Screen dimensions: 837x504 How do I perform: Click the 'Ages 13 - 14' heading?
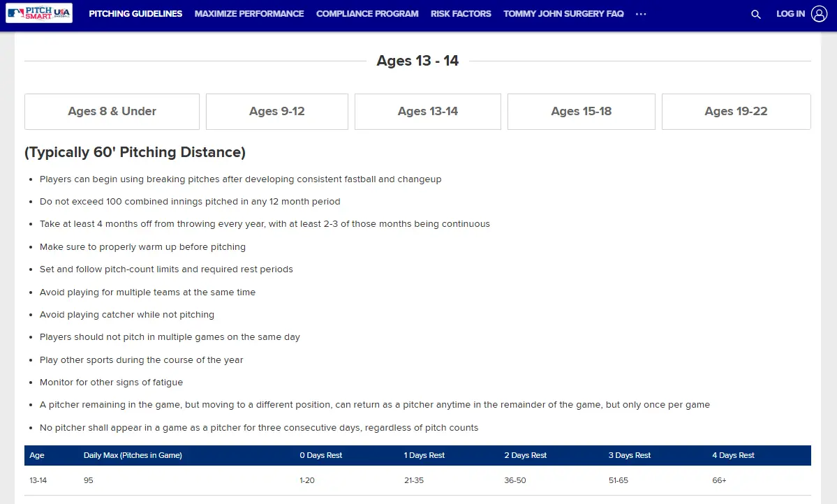(417, 61)
